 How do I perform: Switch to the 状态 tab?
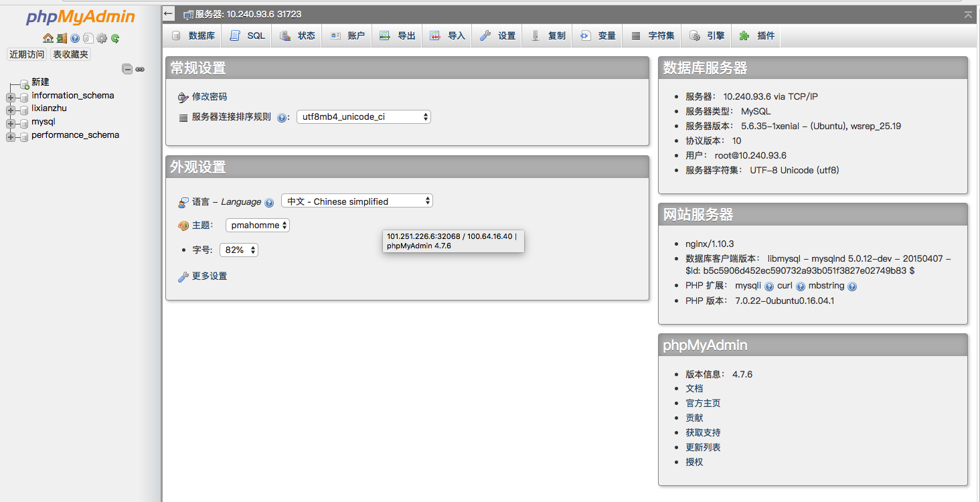297,35
